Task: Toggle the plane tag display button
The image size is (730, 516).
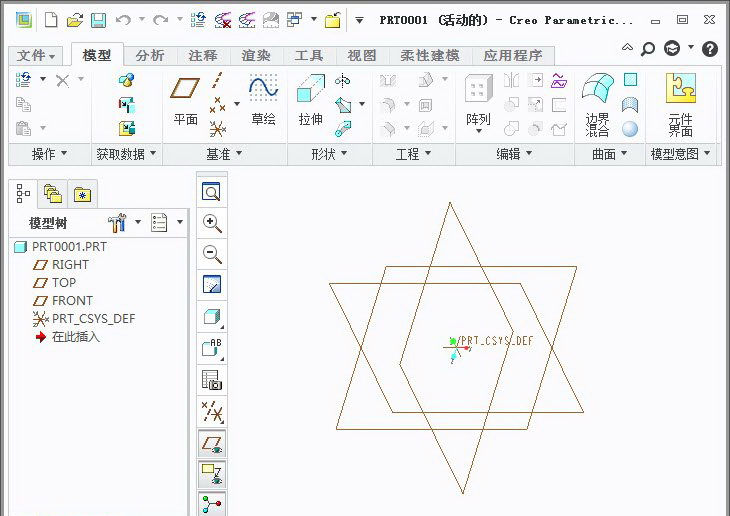Action: [x=211, y=472]
